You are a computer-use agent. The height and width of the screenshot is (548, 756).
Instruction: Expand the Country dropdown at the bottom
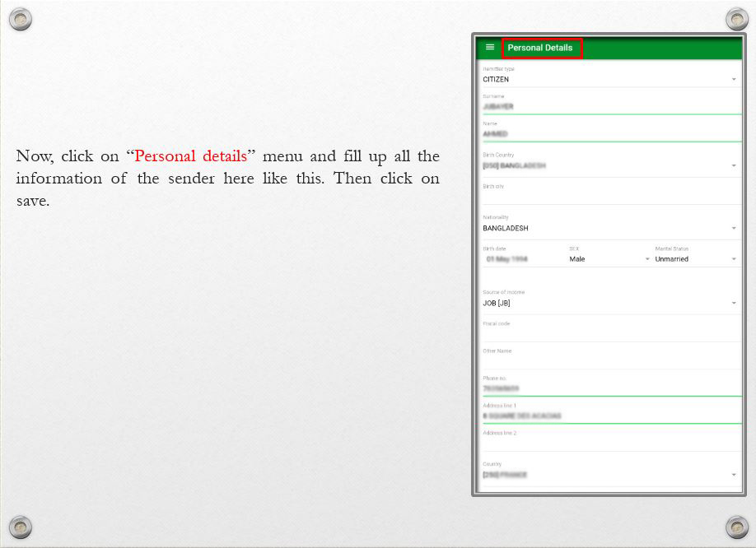coord(608,475)
